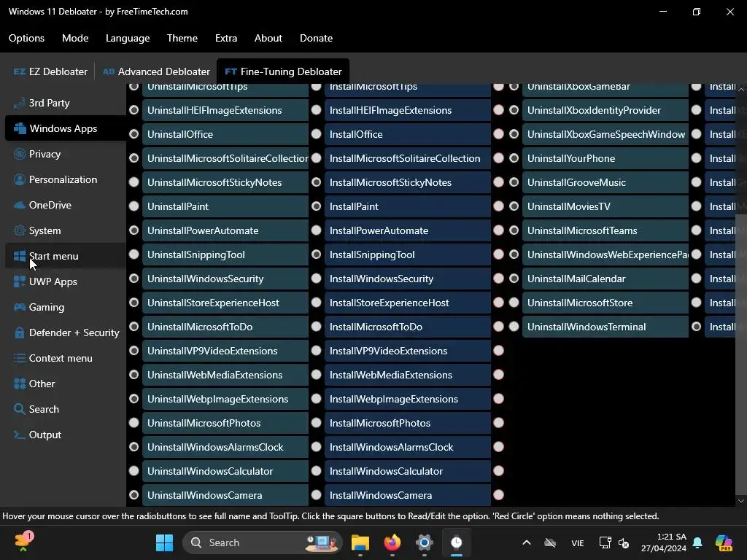Select the Windows Apps sidebar icon
This screenshot has height=560, width=747.
point(20,128)
